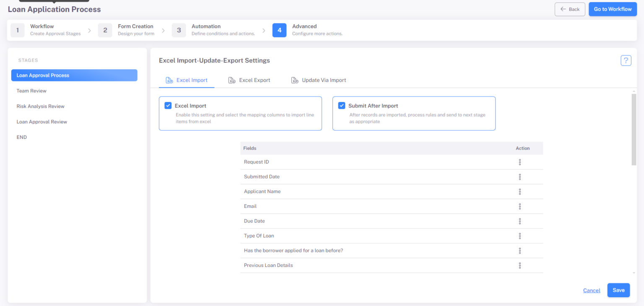644x306 pixels.
Task: Disable Submit After Import checkbox
Action: [342, 106]
